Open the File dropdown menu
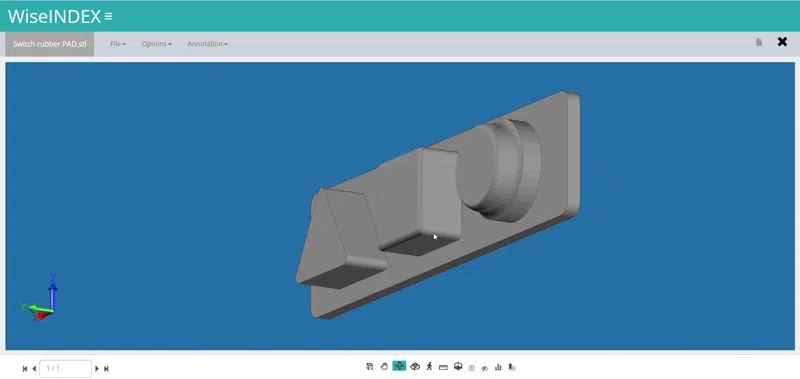This screenshot has width=800, height=379. 118,44
